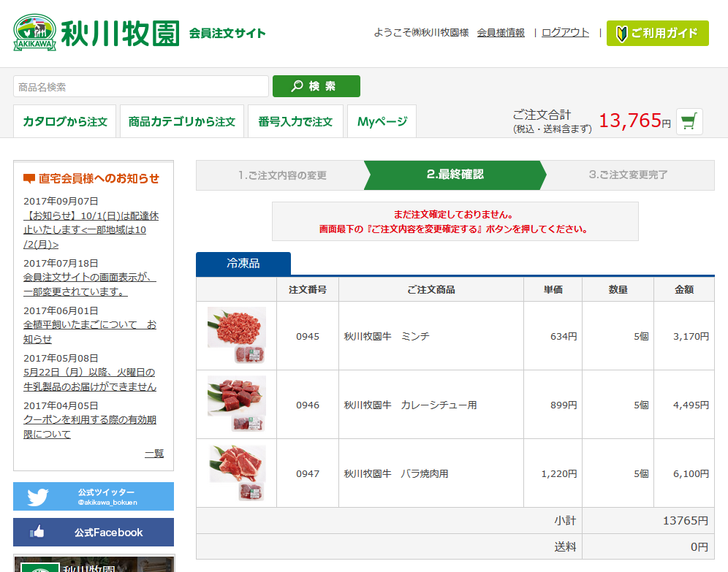Open the 会員注文サイトの画面表示 notice link
Screen dimensions: 728x572
coord(90,284)
